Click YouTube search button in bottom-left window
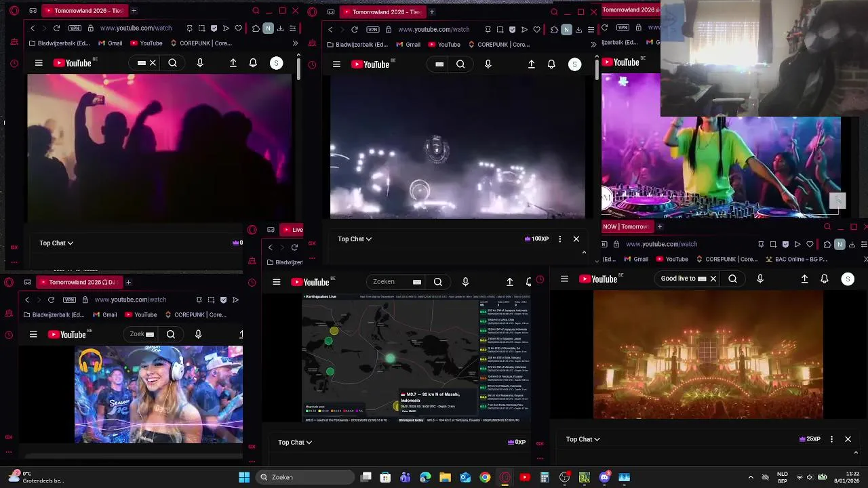The image size is (868, 488). 171,334
